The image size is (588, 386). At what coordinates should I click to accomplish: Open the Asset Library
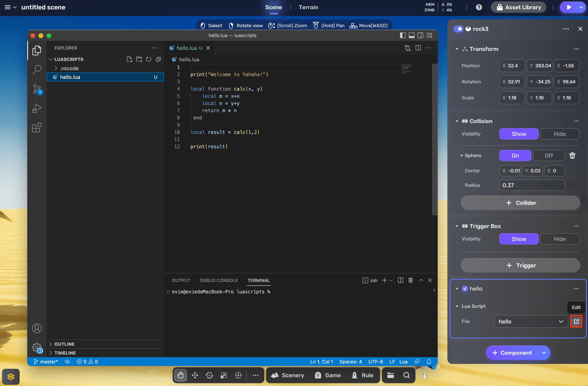click(518, 7)
